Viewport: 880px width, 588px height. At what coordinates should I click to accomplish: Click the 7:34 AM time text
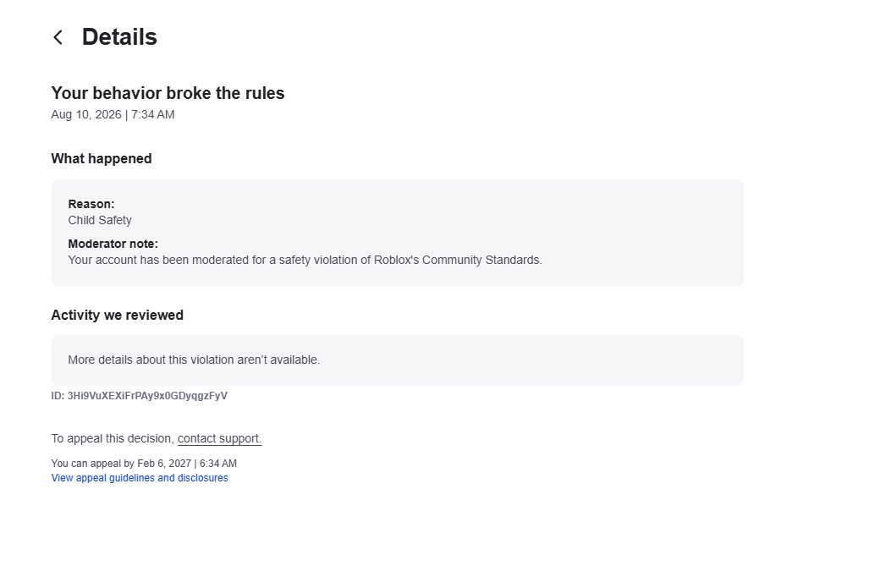pyautogui.click(x=152, y=114)
